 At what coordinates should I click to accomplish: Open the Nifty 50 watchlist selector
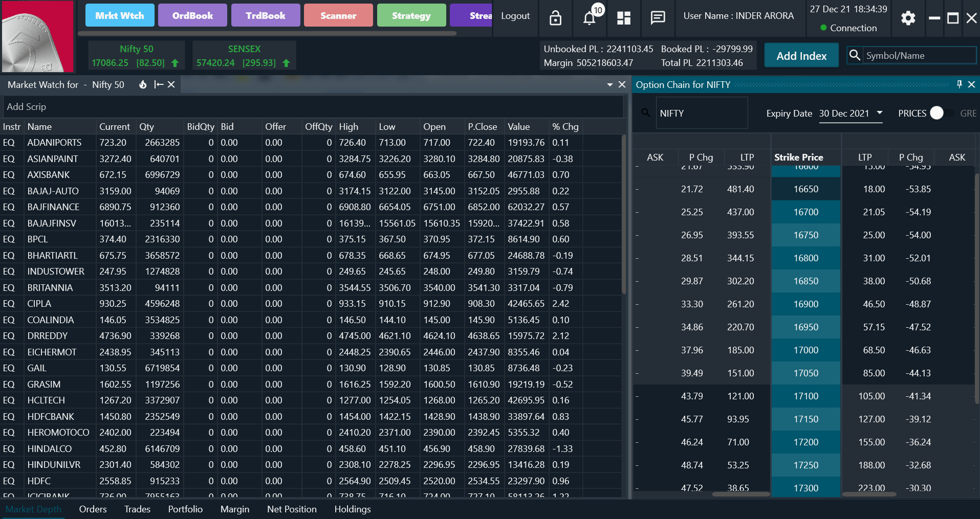click(107, 84)
